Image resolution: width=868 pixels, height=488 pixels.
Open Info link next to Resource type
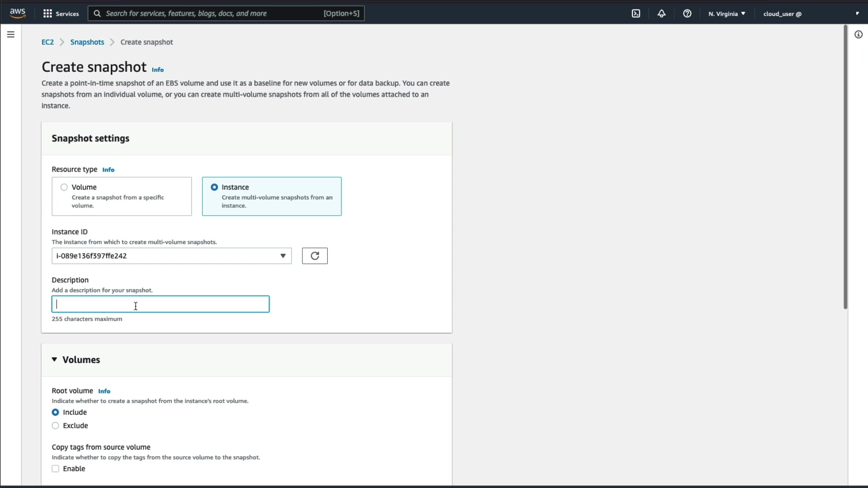coord(108,170)
